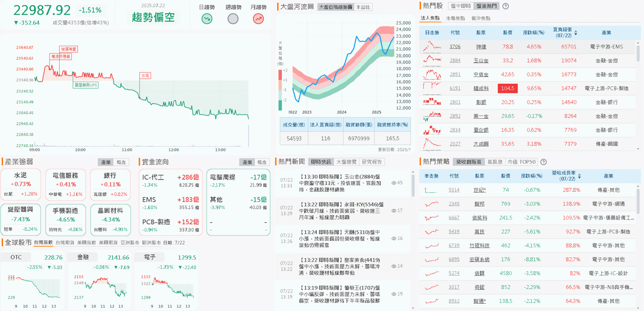Toggle 產業強弱 panel to 產業 view
644x311 pixels.
point(106,162)
